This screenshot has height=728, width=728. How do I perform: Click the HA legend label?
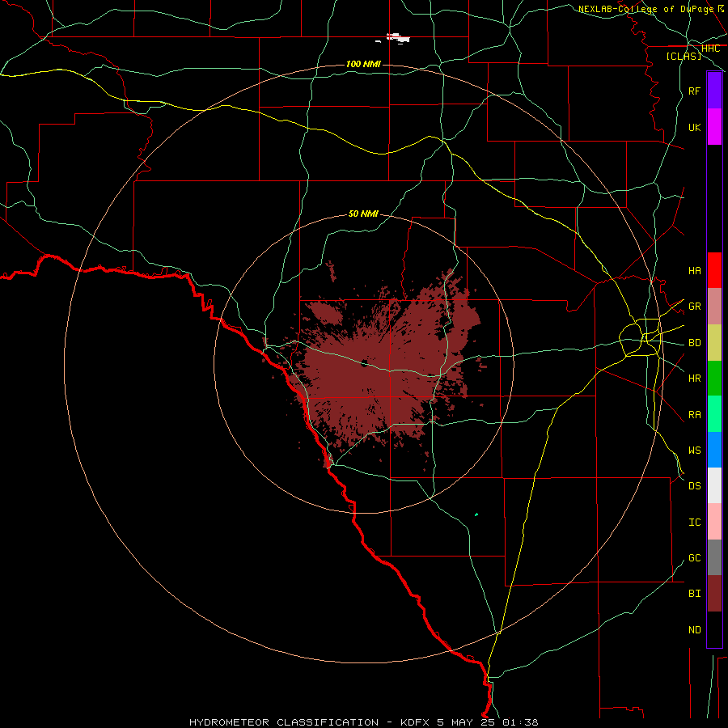[x=694, y=270]
